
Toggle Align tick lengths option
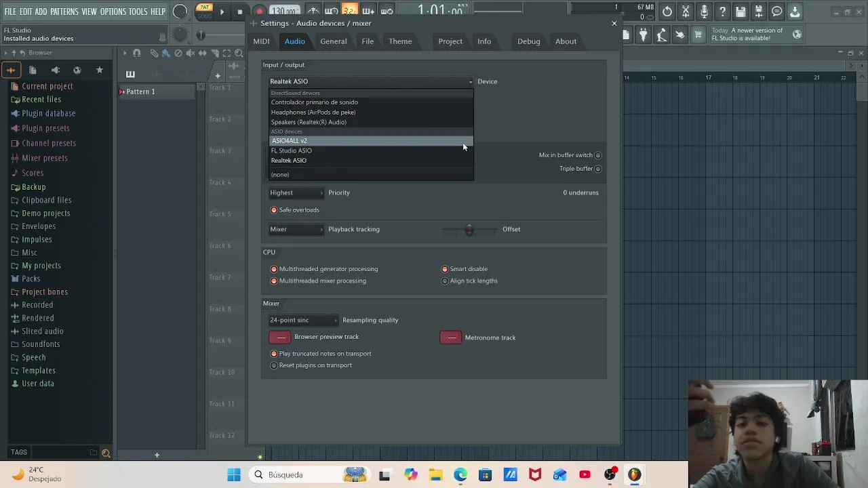[x=445, y=281]
